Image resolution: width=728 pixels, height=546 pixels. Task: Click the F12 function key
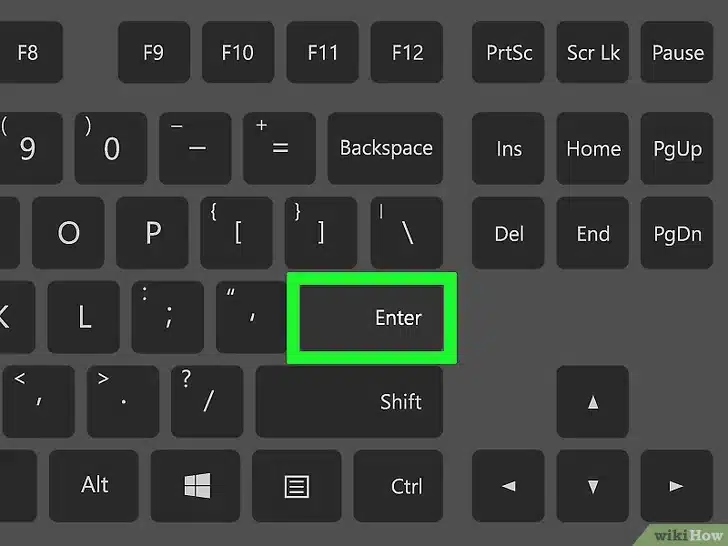click(407, 52)
